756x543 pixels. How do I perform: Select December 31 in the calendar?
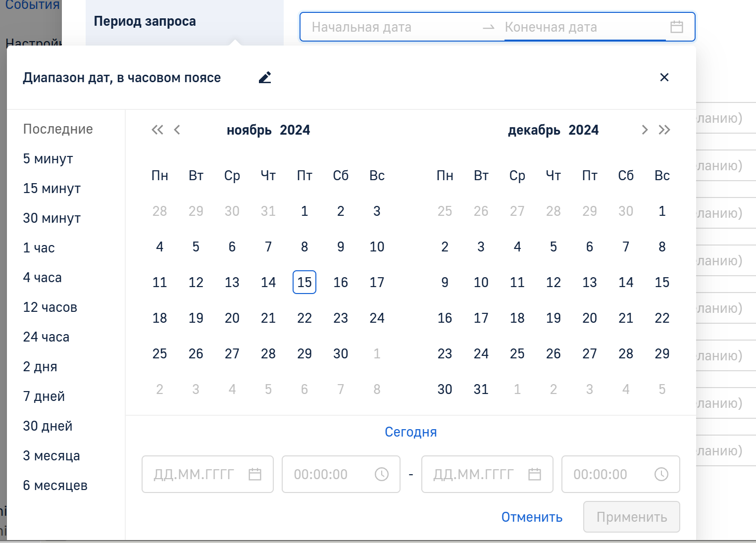[x=481, y=390]
